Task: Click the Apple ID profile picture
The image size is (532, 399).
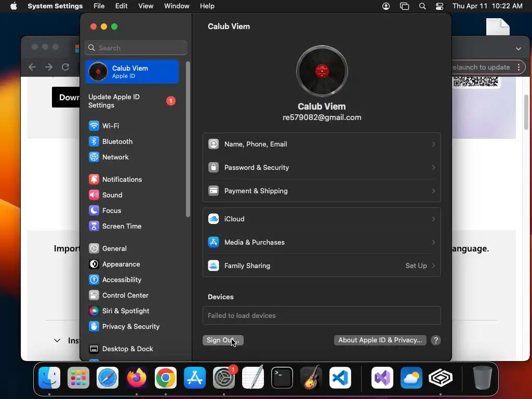Action: [322, 71]
